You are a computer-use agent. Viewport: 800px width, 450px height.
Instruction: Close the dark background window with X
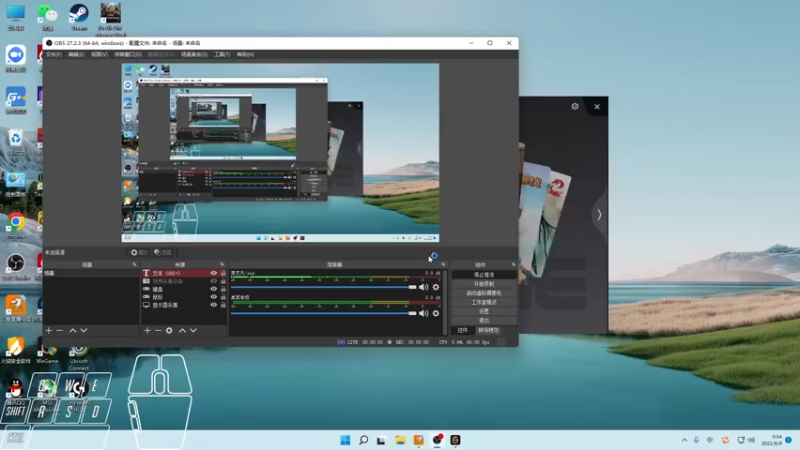(x=597, y=107)
